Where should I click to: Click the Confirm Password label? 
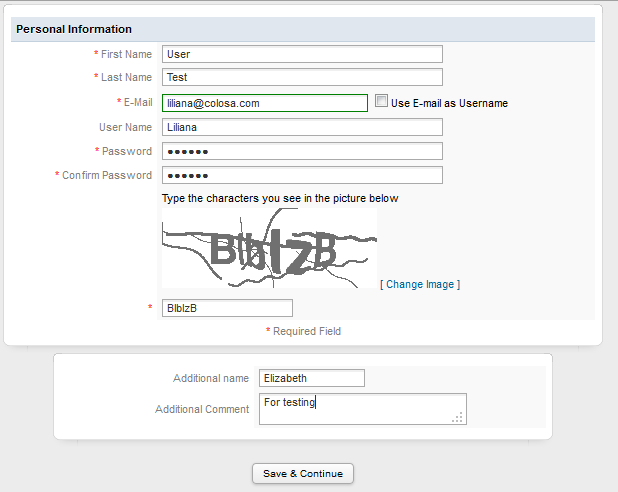click(107, 175)
